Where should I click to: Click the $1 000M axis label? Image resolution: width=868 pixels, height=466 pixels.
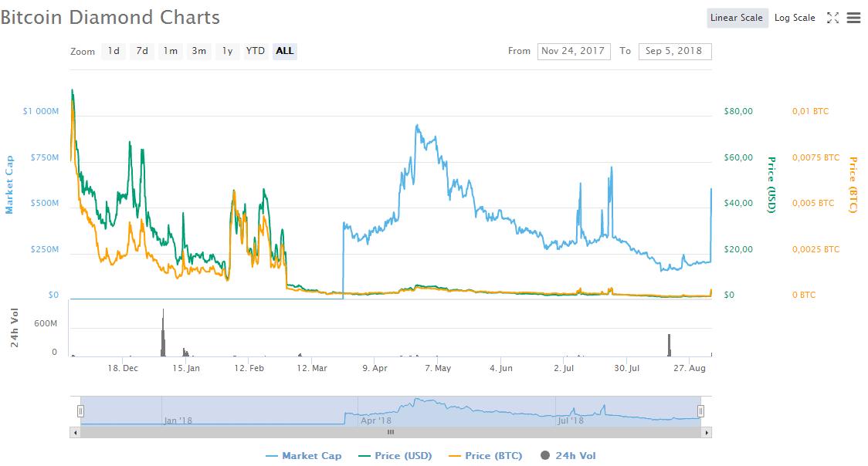40,111
